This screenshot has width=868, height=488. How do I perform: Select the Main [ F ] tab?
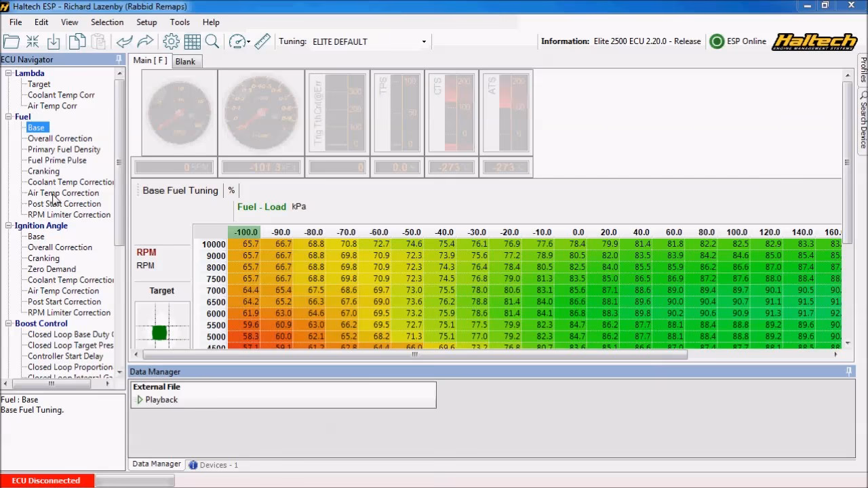click(x=150, y=60)
